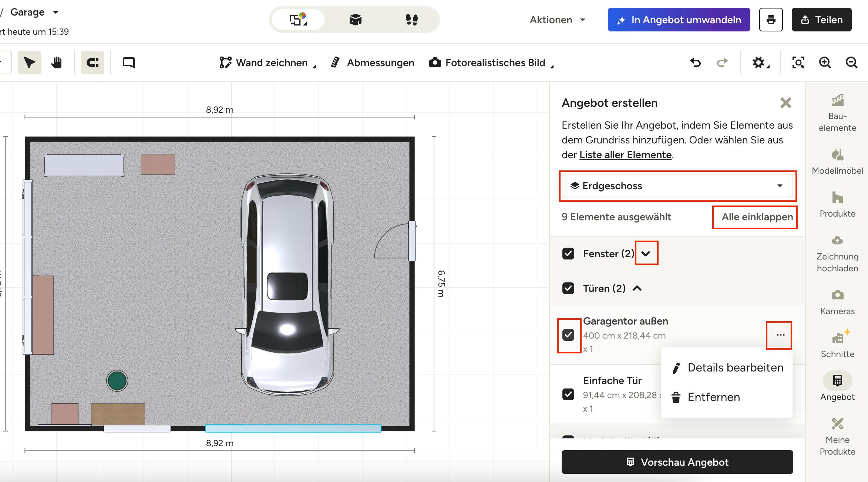Uncheck the Garagentor außen checkbox
Screen dimensions: 868x482
click(568, 335)
